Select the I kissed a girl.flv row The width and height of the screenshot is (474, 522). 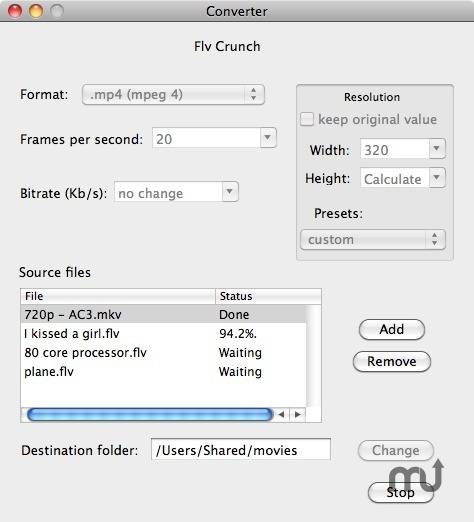click(x=163, y=333)
